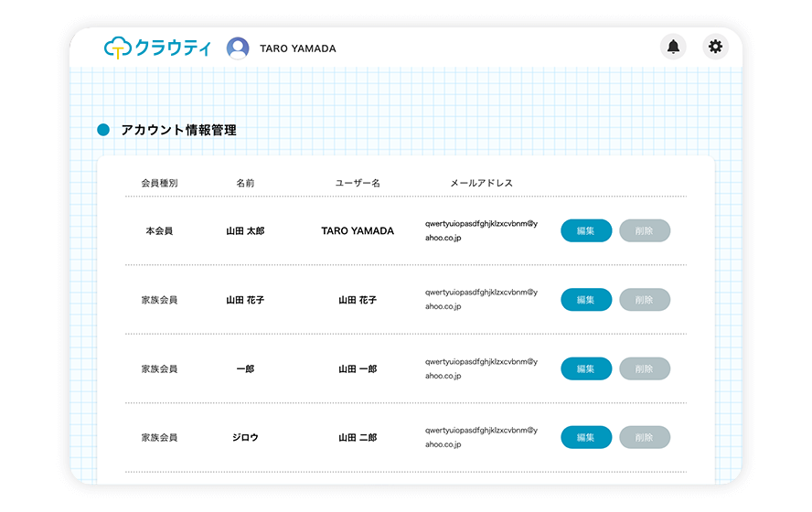Click the クラウティ cloud logo
Viewport: 812px width, 512px height.
pyautogui.click(x=156, y=48)
